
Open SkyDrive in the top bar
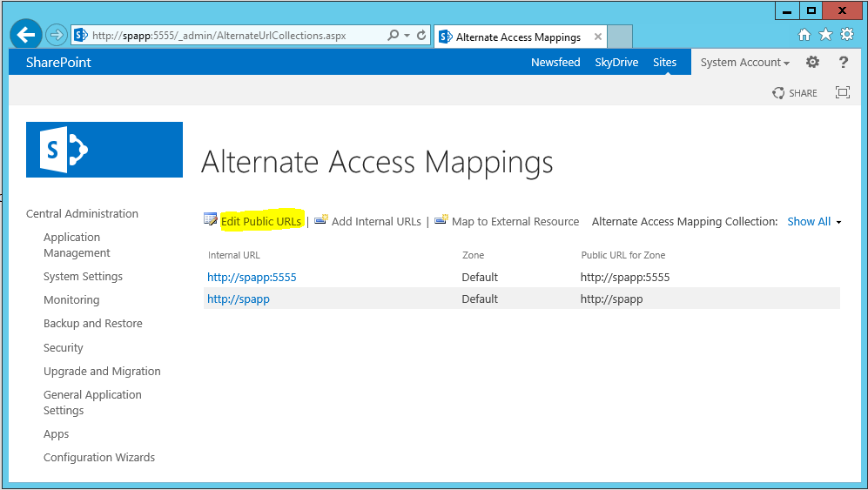click(x=616, y=63)
